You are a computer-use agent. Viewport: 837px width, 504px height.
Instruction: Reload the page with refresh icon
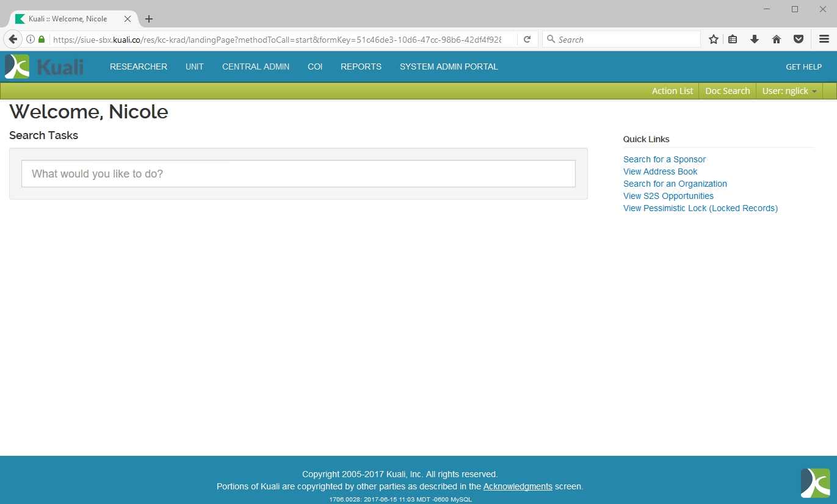point(527,39)
